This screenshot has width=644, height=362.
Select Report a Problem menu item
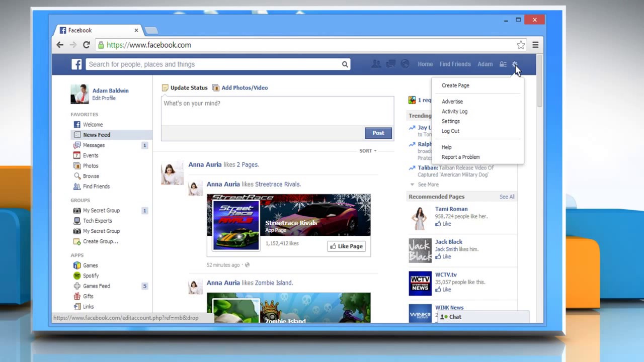[x=460, y=157]
